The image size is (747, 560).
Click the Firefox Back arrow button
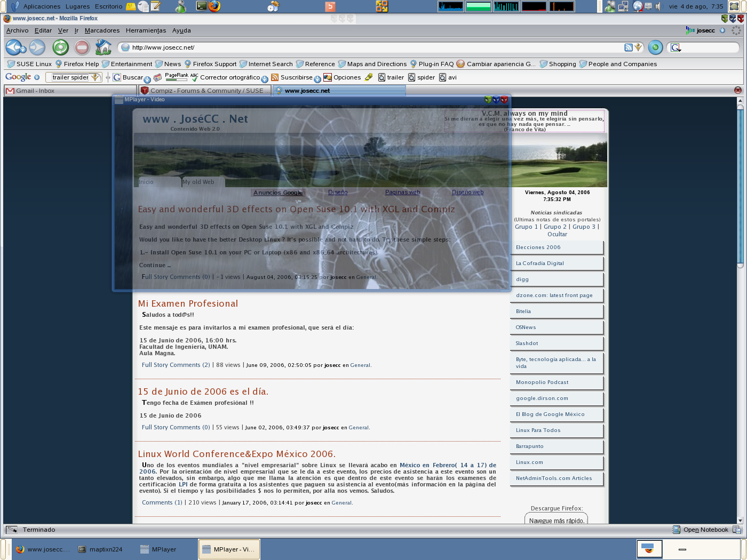click(13, 47)
